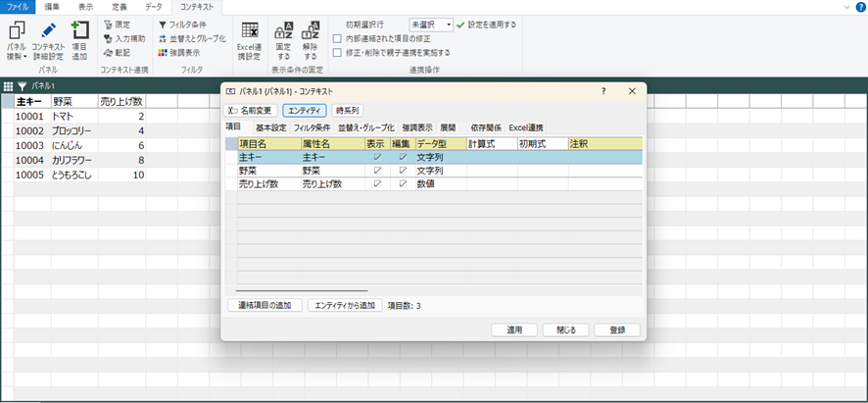
Task: Click the 項目追加 icon
Action: coord(80,29)
